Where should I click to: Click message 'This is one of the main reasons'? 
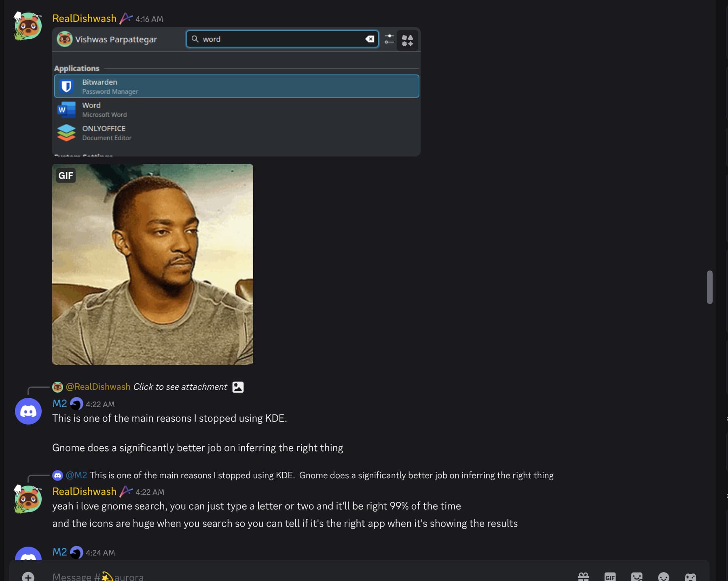(x=169, y=418)
